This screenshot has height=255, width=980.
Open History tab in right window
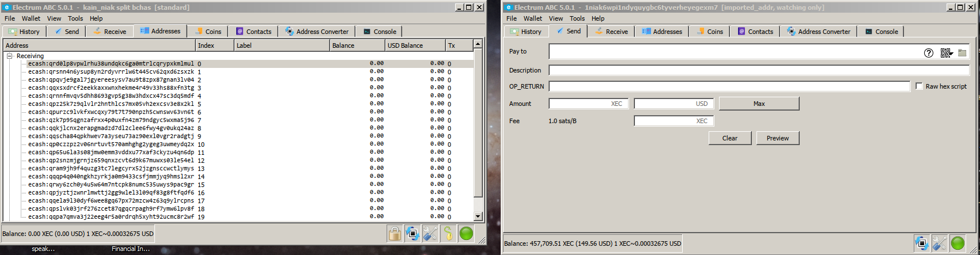[525, 32]
